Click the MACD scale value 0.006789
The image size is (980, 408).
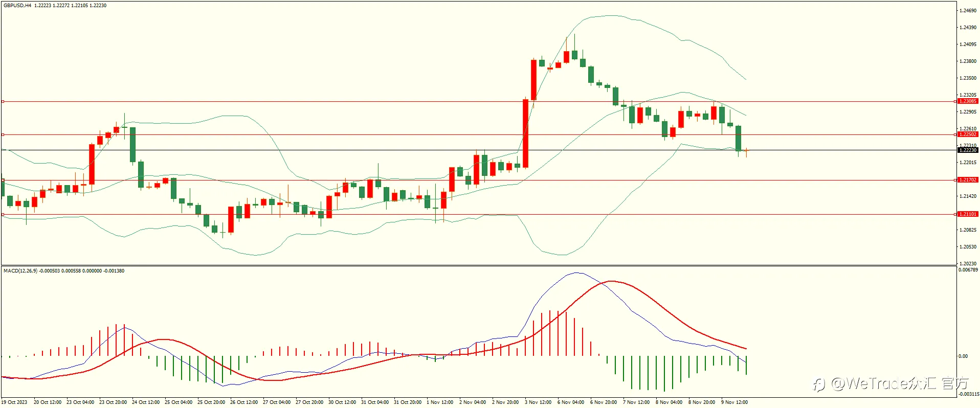tap(968, 270)
